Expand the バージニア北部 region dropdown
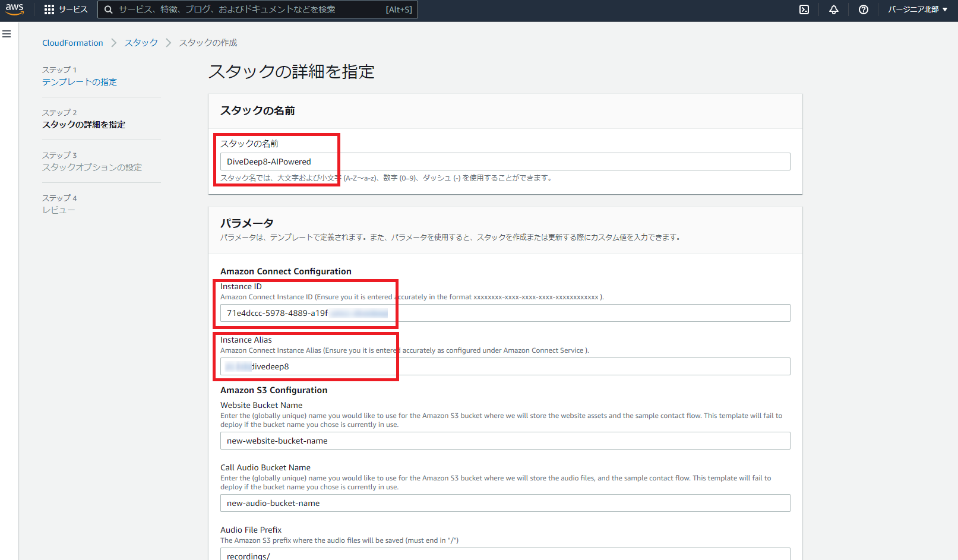This screenshot has width=958, height=560. pos(918,10)
